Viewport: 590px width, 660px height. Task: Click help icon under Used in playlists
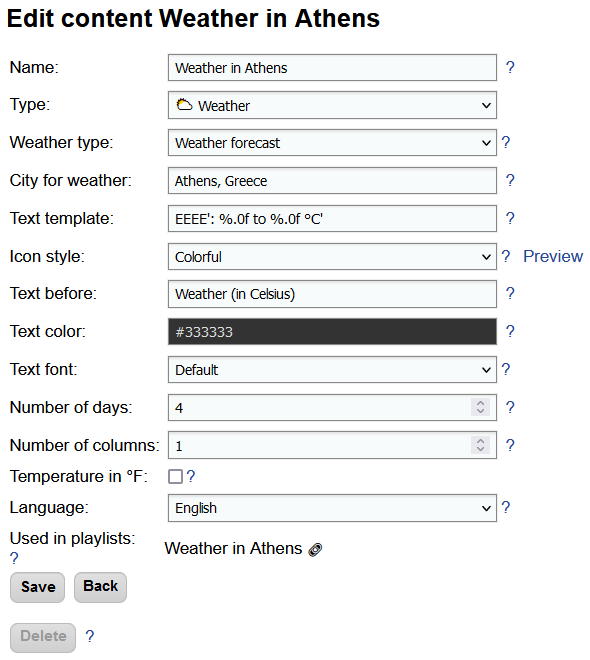click(x=14, y=559)
